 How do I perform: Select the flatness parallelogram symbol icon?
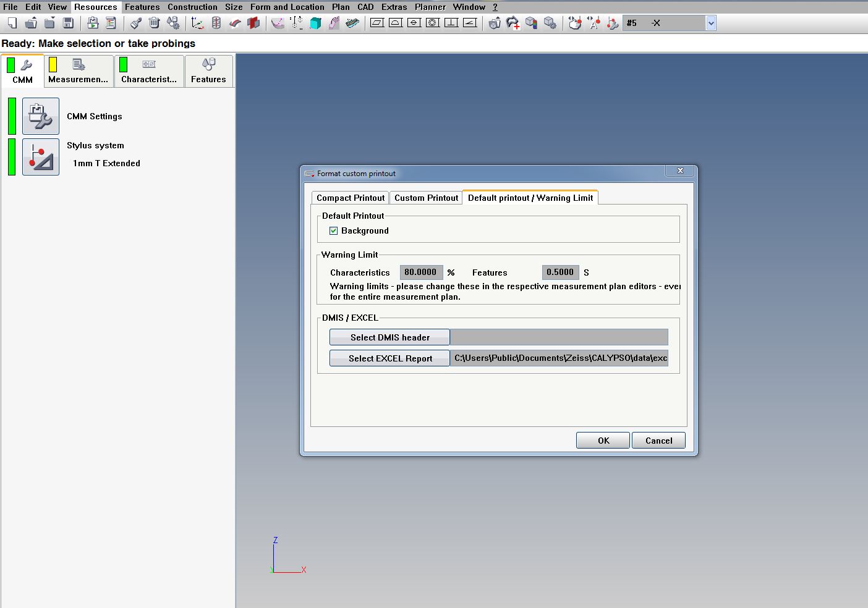377,23
